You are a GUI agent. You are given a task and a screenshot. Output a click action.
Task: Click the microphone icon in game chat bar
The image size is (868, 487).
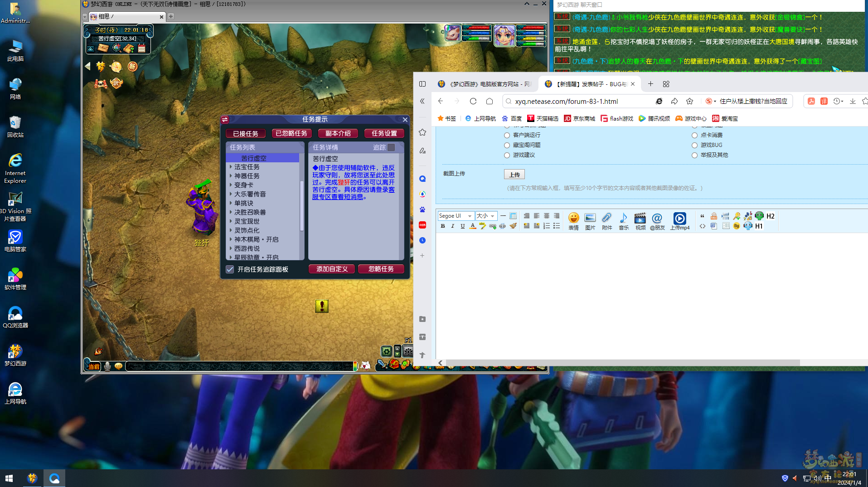pyautogui.click(x=107, y=366)
